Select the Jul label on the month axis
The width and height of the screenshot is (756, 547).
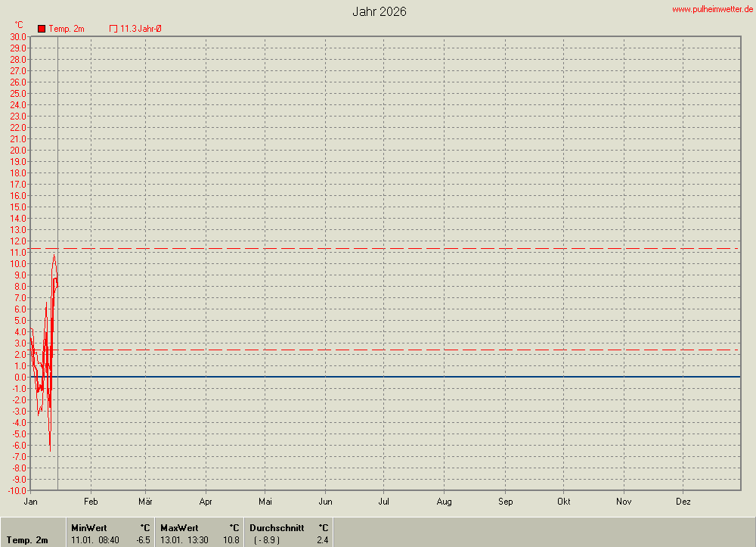pos(384,501)
